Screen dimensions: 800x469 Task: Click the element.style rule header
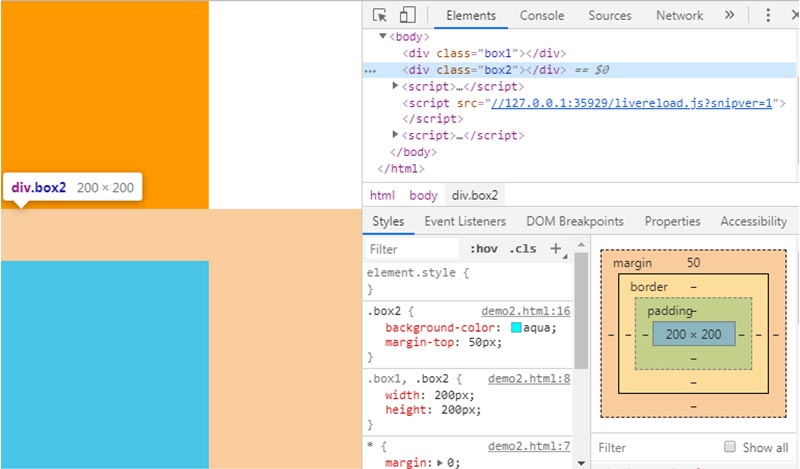pyautogui.click(x=417, y=273)
